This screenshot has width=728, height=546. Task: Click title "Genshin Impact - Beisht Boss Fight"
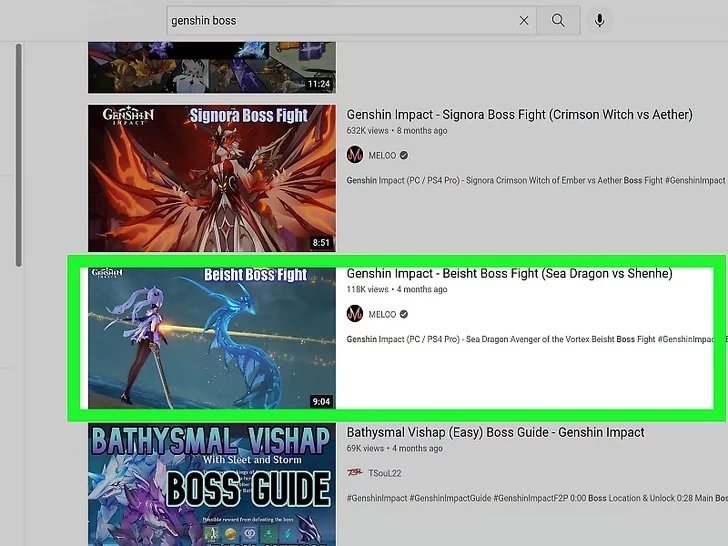(x=509, y=273)
